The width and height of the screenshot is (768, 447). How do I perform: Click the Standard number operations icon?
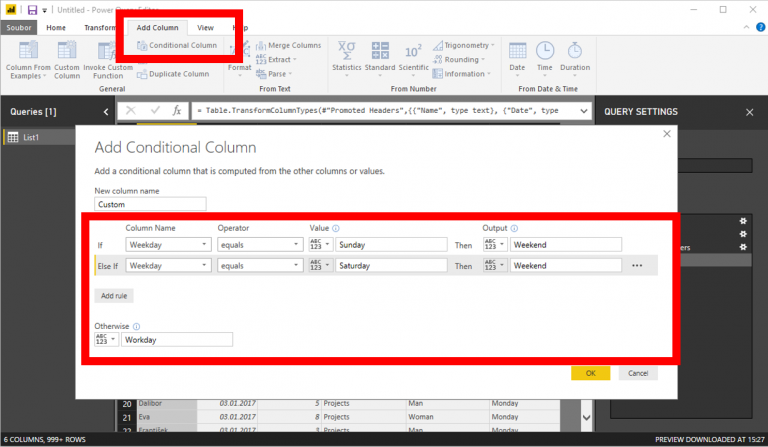[x=380, y=50]
